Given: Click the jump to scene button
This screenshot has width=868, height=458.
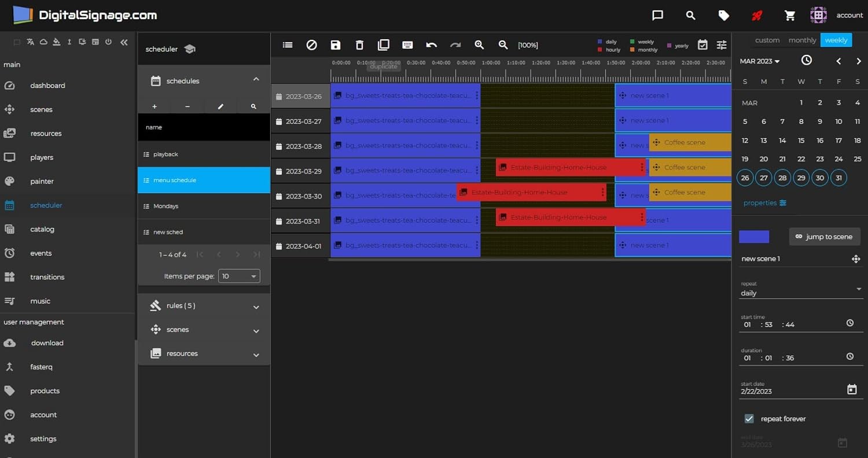Looking at the screenshot, I should click(825, 237).
